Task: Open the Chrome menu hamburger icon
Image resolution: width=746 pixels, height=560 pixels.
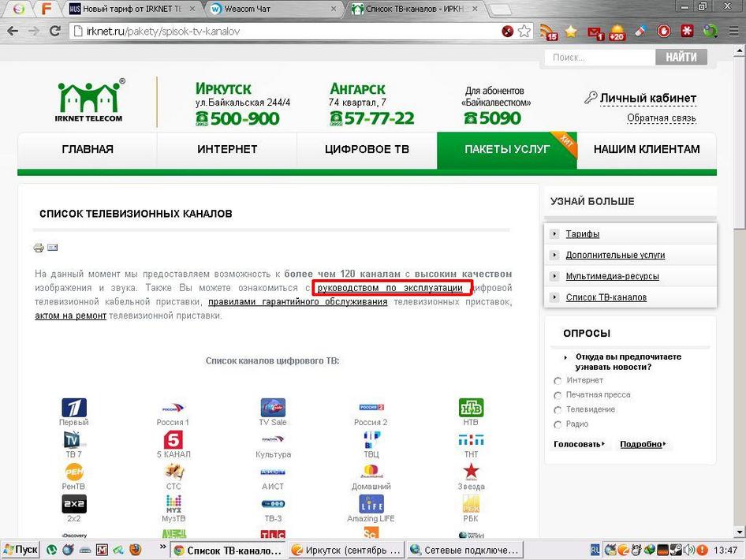Action: (x=734, y=32)
